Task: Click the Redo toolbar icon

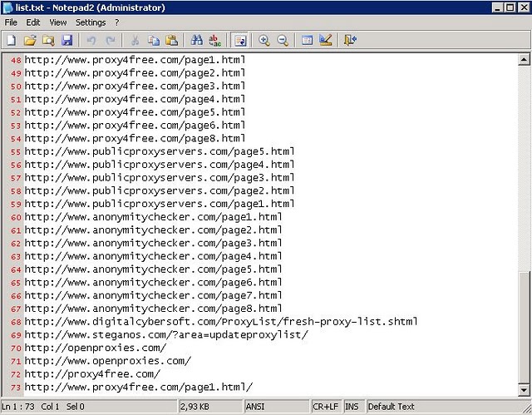Action: point(111,41)
